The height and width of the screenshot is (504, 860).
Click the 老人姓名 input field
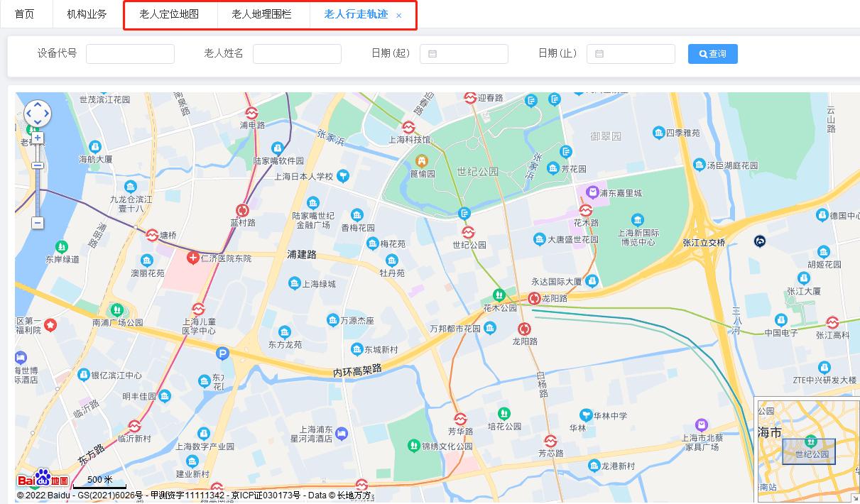point(297,53)
